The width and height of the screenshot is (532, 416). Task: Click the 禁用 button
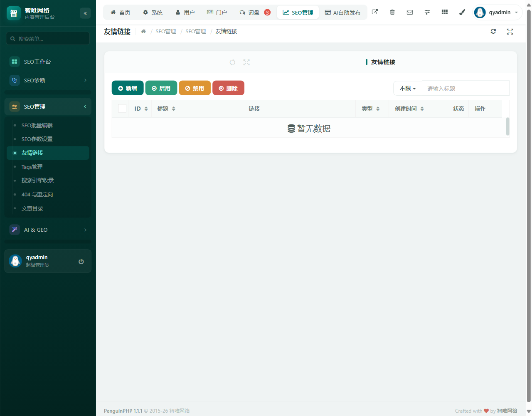click(195, 88)
